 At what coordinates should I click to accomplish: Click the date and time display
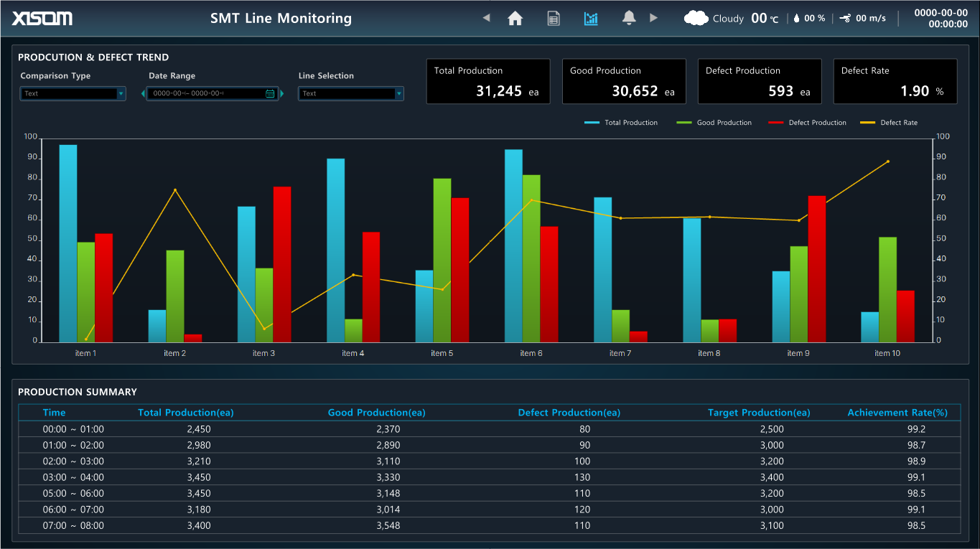pyautogui.click(x=941, y=19)
